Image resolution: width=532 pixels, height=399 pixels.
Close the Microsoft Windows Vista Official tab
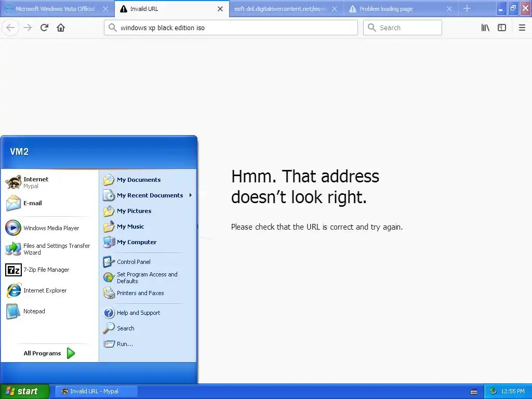point(105,9)
